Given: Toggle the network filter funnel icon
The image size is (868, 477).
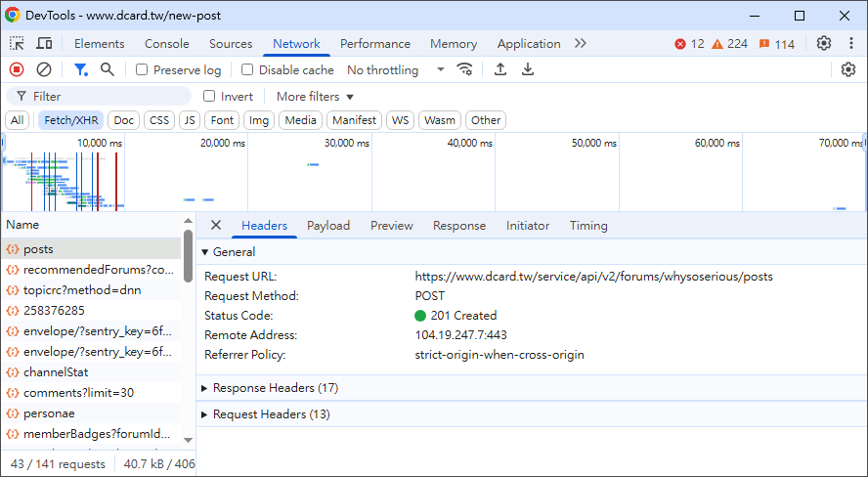Looking at the screenshot, I should coord(81,69).
